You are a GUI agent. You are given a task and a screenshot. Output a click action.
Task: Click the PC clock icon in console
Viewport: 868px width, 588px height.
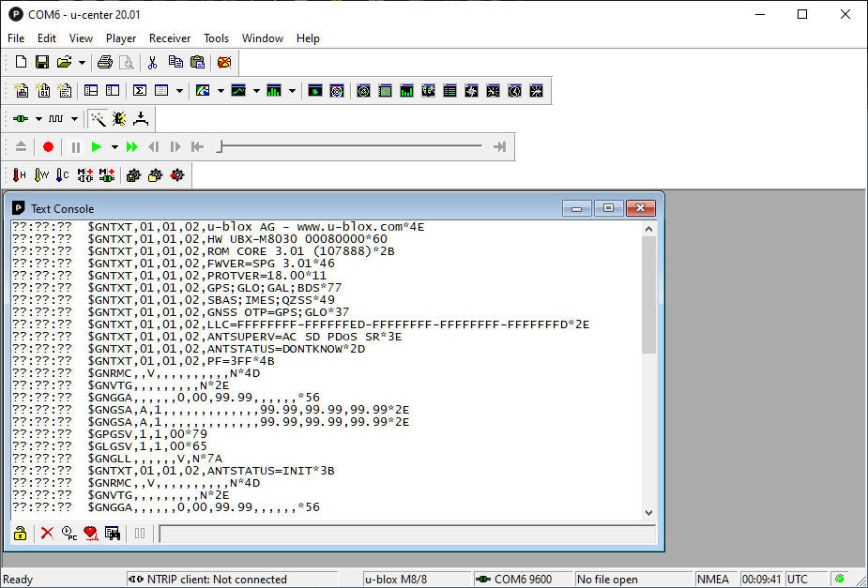click(x=69, y=534)
